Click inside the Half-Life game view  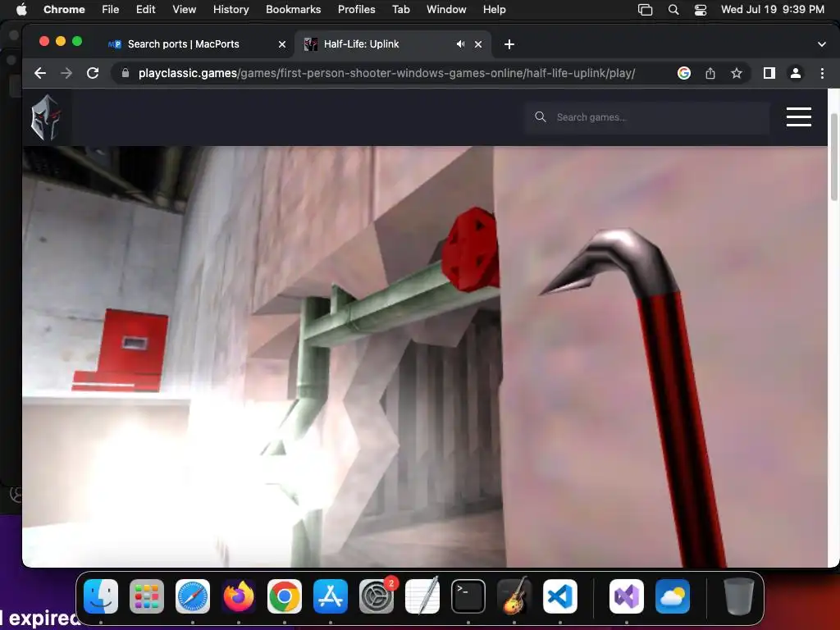point(425,356)
